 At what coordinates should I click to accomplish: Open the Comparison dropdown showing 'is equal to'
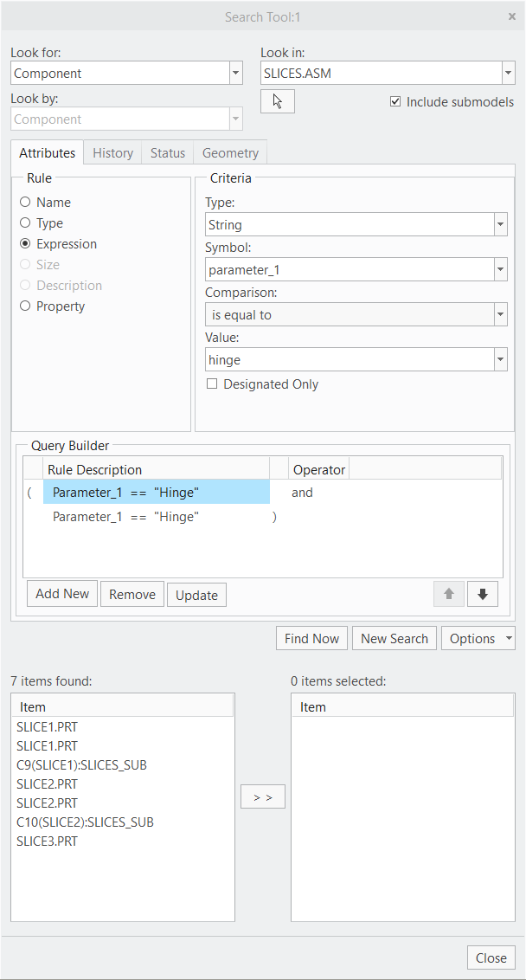500,314
